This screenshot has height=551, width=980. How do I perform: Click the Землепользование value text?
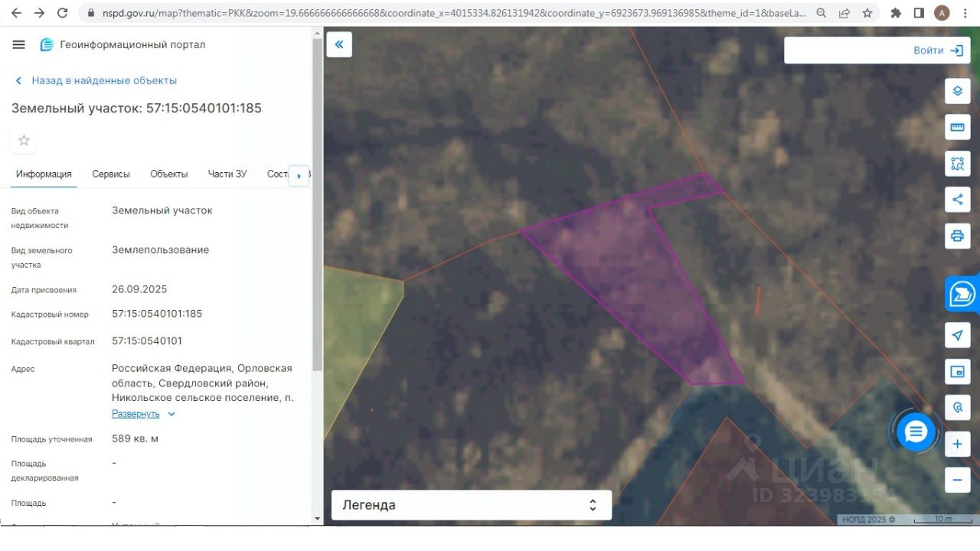tap(160, 249)
